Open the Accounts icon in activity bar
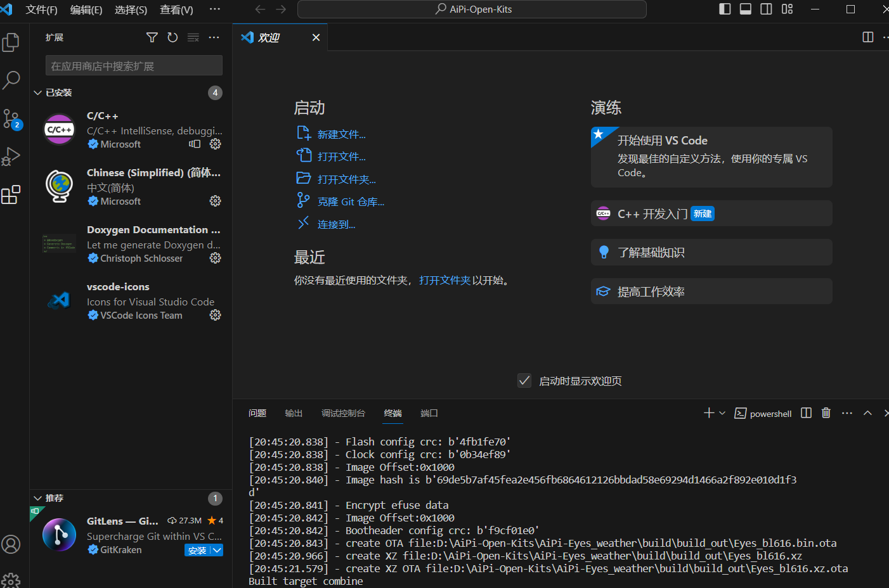 click(x=11, y=544)
